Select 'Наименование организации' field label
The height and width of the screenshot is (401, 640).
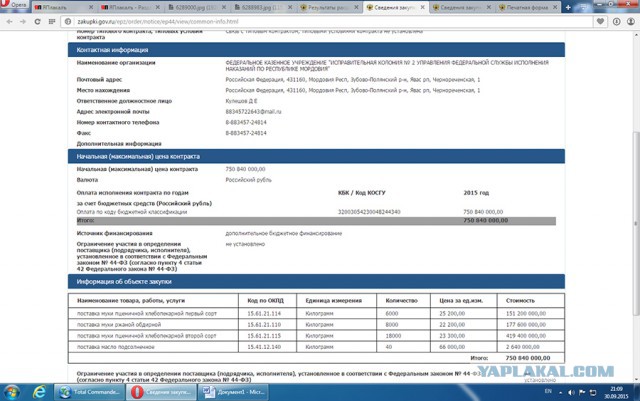[x=116, y=62]
